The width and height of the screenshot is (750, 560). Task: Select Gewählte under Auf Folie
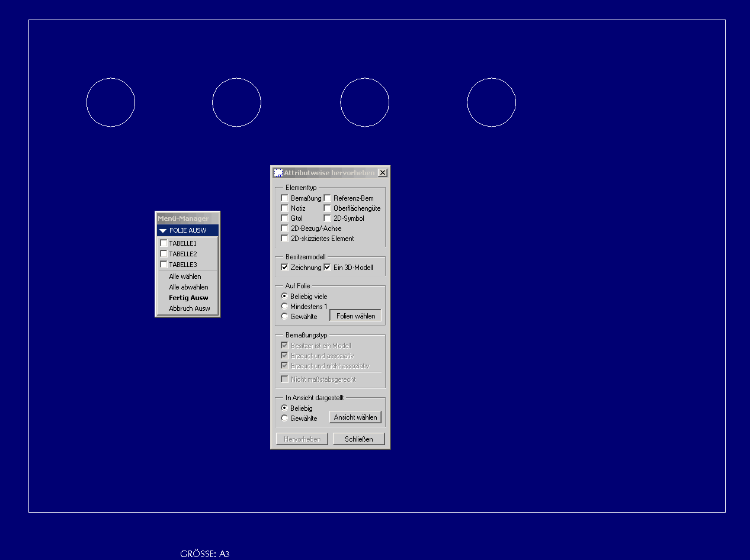pos(284,316)
